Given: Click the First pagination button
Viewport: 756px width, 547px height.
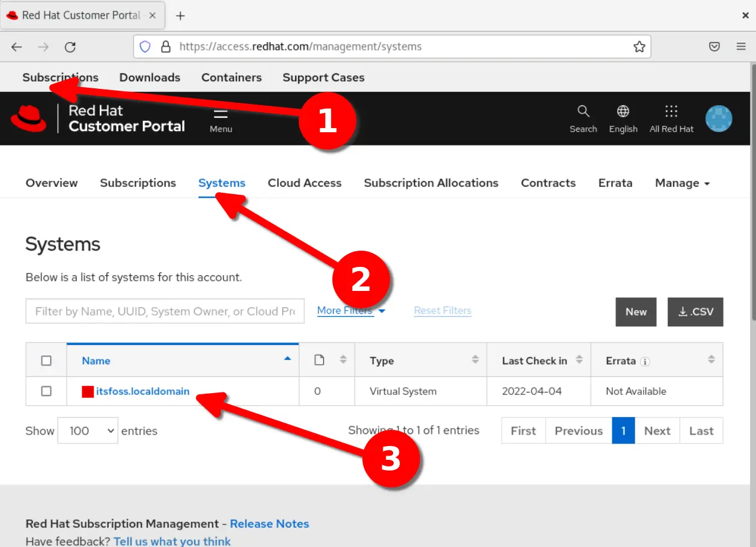Looking at the screenshot, I should point(523,431).
